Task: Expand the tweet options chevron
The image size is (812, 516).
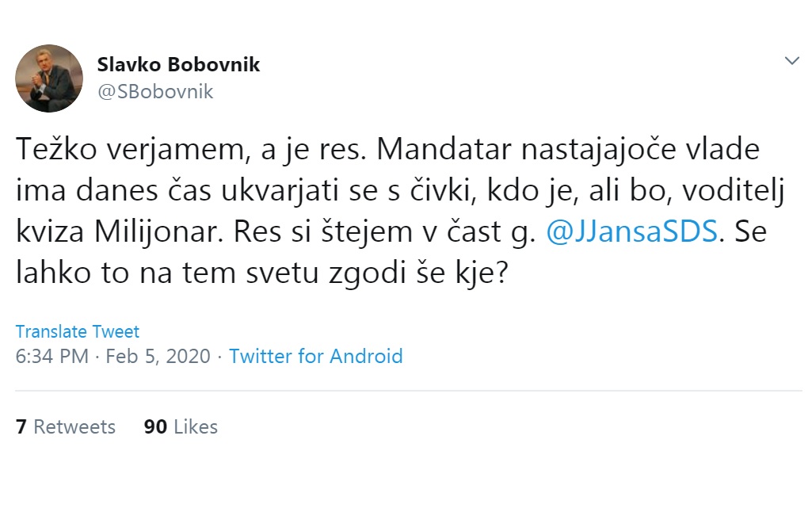Action: [791, 62]
